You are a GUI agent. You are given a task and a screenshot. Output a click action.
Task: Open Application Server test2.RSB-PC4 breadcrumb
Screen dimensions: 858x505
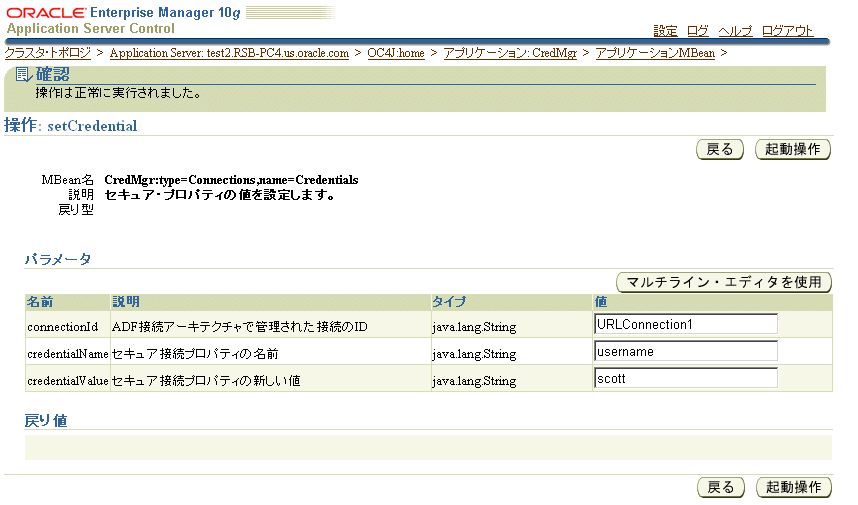point(229,53)
